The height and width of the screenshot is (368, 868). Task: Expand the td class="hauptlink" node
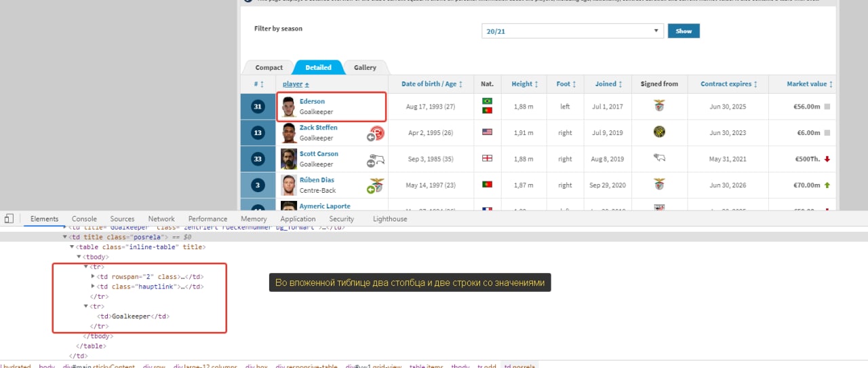[x=93, y=287]
